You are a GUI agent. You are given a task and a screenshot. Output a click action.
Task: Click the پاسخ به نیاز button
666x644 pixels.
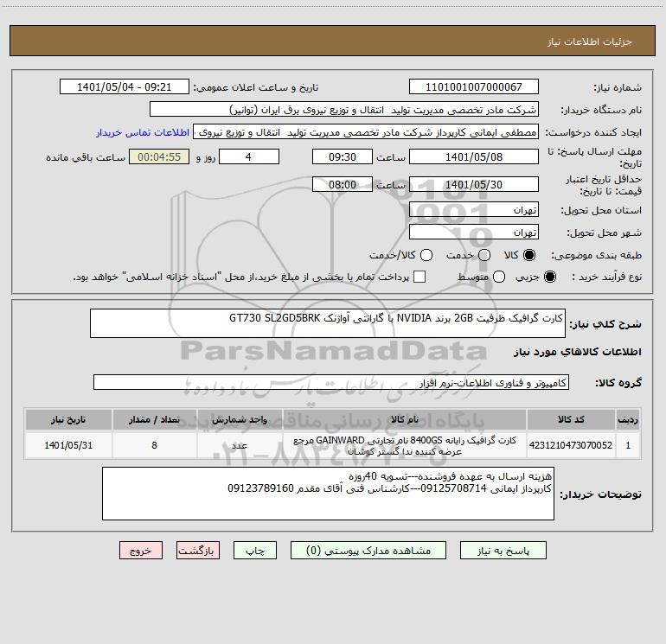(503, 551)
